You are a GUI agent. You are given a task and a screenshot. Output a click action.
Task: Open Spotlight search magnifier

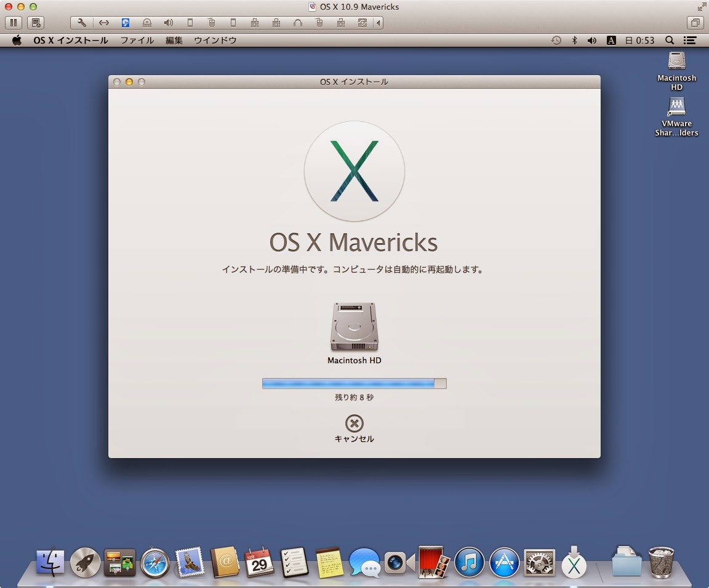click(670, 40)
